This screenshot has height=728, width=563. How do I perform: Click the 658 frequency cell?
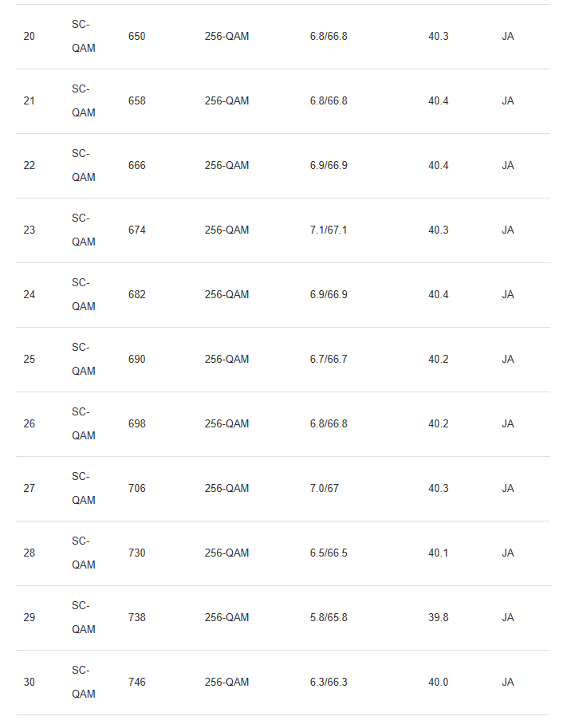coord(137,101)
